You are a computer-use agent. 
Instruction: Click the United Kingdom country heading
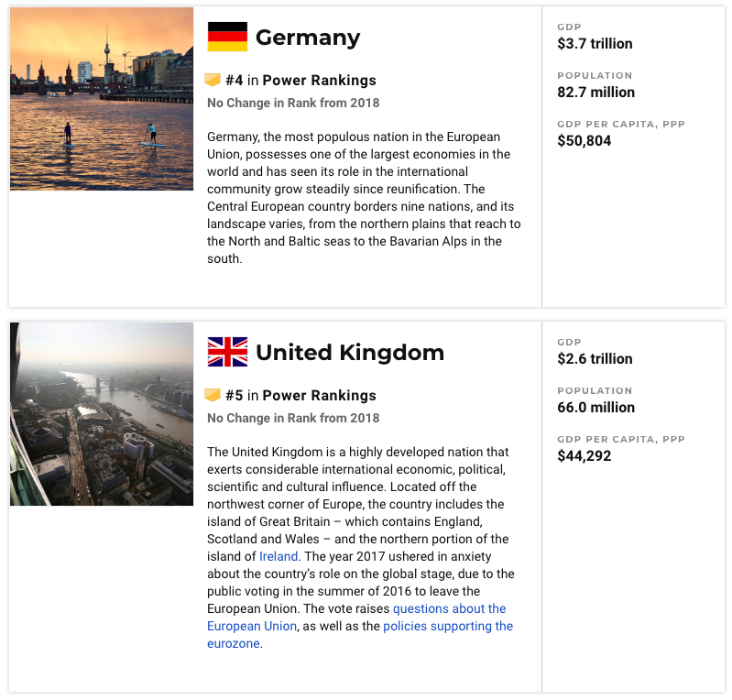pos(350,353)
